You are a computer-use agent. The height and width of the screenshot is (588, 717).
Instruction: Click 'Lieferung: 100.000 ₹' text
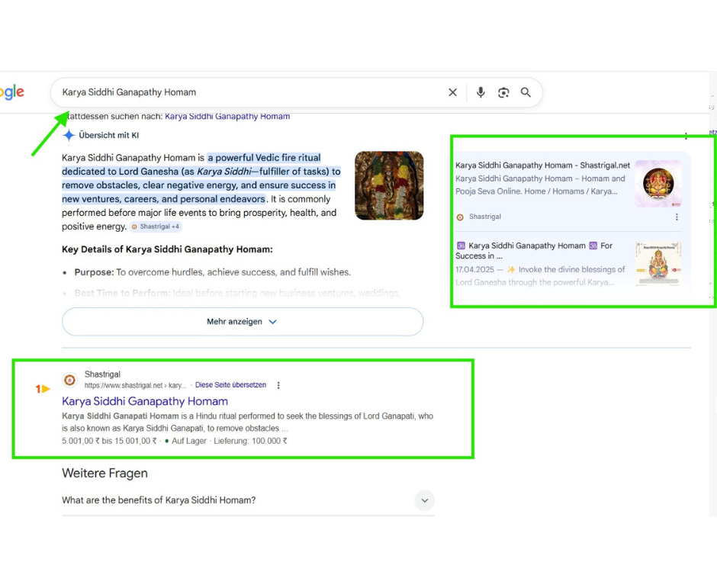(x=251, y=441)
